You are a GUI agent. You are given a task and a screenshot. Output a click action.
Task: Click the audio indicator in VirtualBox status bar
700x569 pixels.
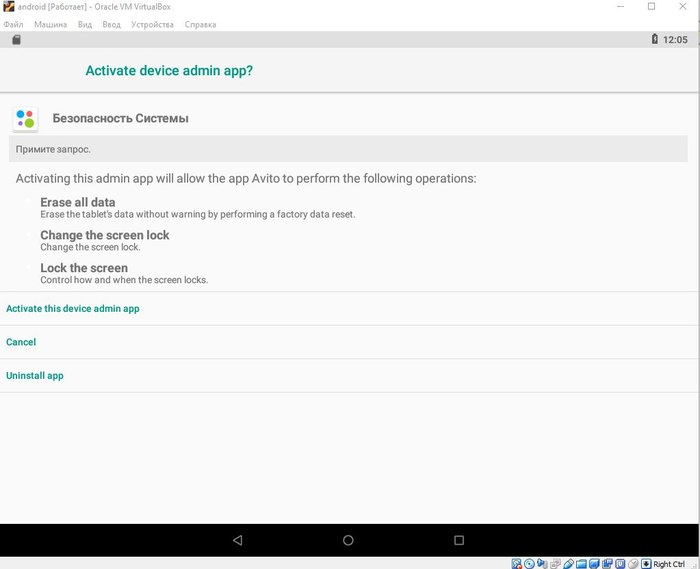coord(542,564)
